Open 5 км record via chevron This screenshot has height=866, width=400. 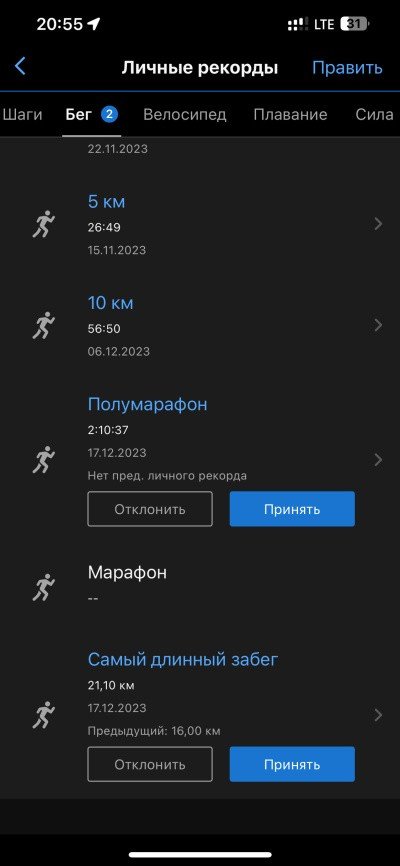point(378,224)
